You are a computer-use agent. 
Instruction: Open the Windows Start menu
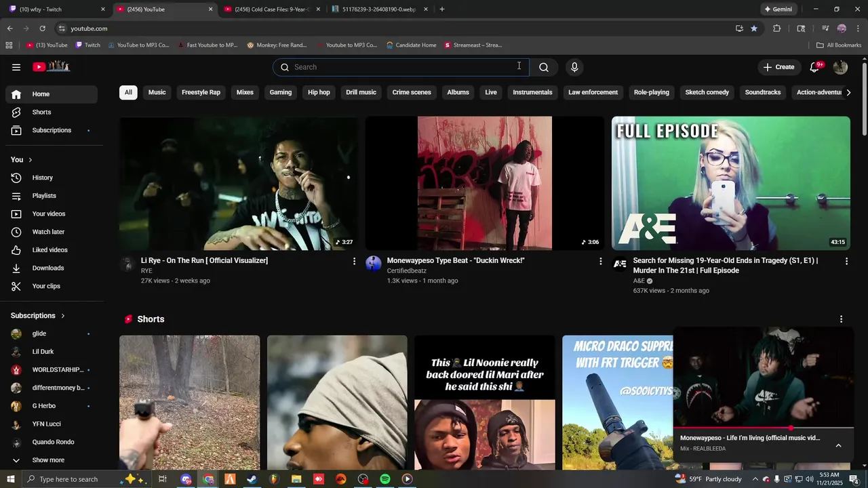coord(10,479)
